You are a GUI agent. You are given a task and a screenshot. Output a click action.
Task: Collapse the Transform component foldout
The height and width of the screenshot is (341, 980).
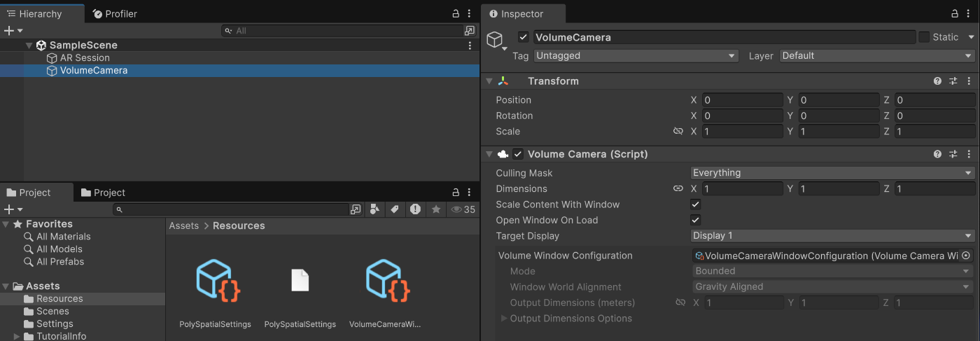point(489,81)
